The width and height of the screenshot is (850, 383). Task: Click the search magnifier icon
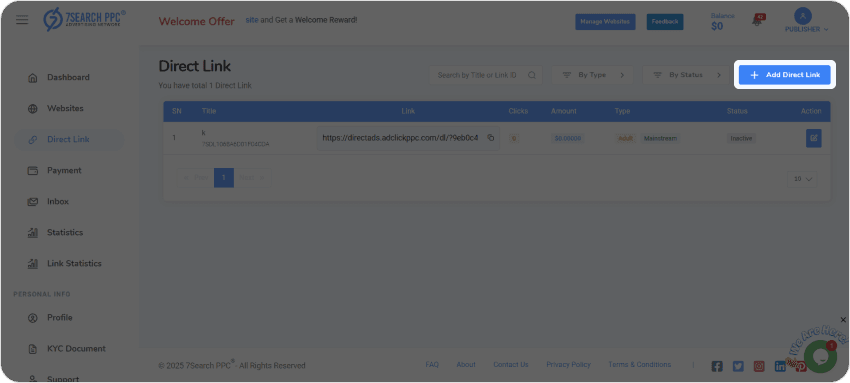click(x=532, y=75)
